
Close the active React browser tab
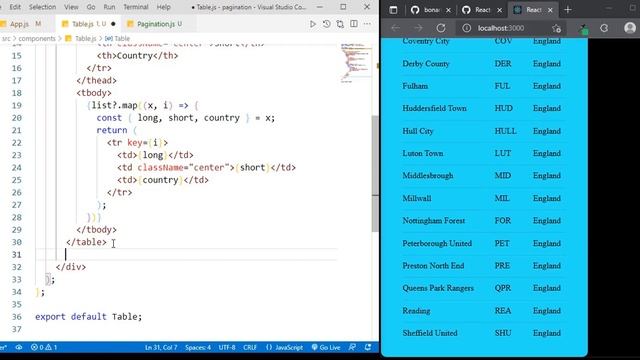(x=550, y=10)
